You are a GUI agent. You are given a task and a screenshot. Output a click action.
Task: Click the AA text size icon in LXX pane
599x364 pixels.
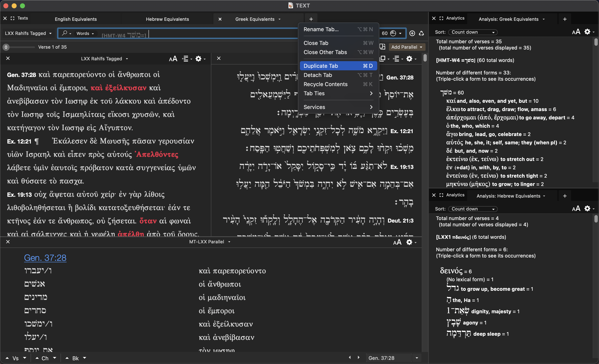tap(173, 59)
